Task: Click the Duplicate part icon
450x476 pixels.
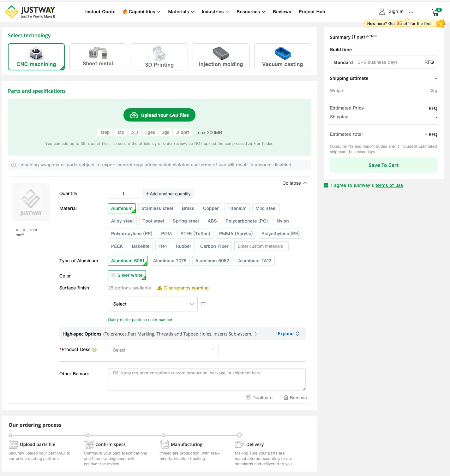Action: (248, 398)
